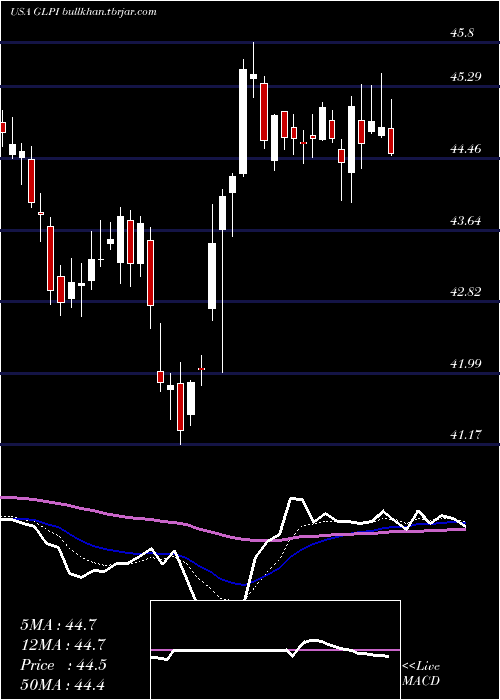This screenshot has width=500, height=700.
Task: Click the 42.82 price axis label
Action: click(x=466, y=292)
